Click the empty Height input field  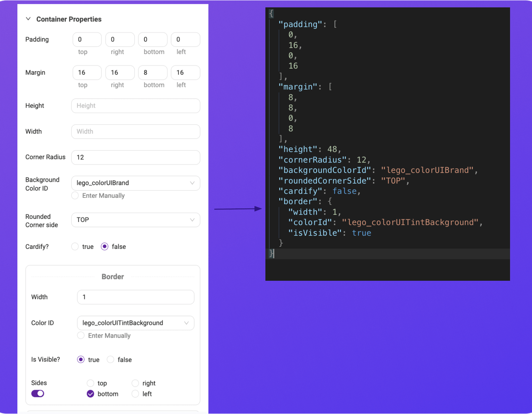(135, 106)
